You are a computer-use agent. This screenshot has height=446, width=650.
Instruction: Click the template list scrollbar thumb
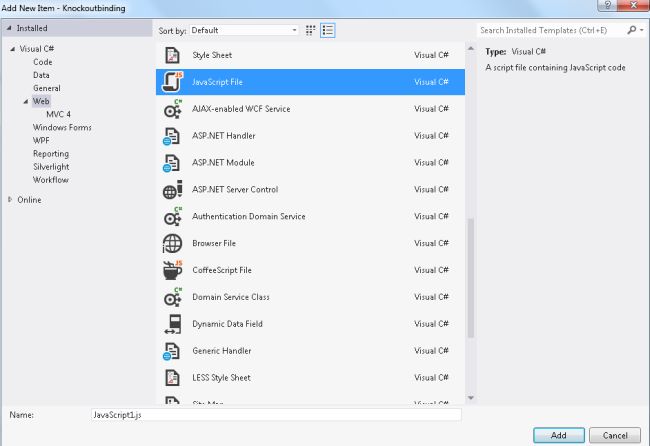tap(471, 278)
